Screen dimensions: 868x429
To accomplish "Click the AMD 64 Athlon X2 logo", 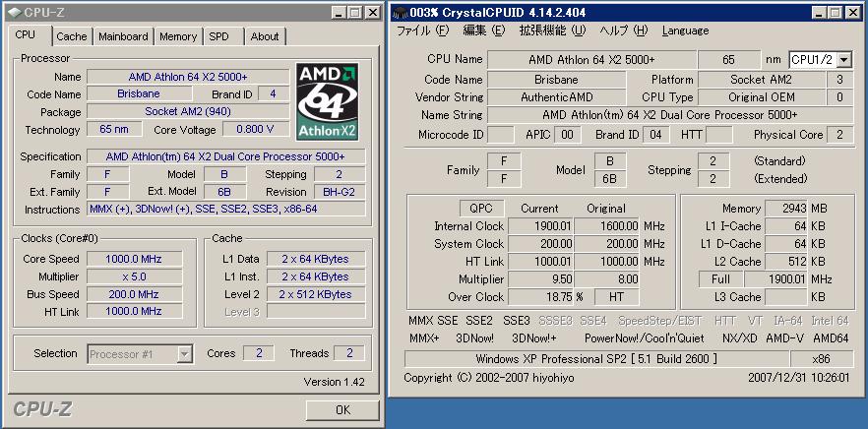I will [x=327, y=100].
